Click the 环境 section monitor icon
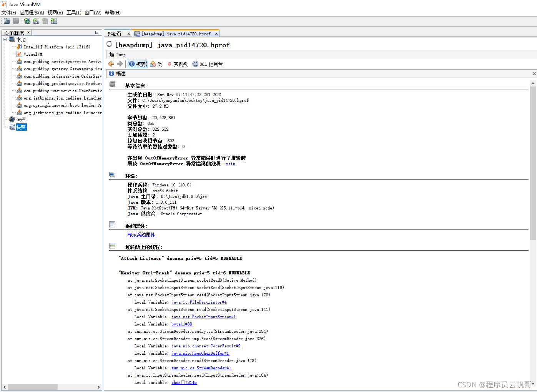Viewport: 537px width, 392px height. pos(112,174)
